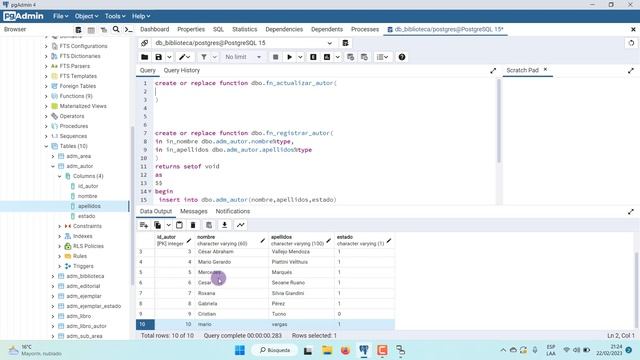Collapse the adm_autor table node
Image resolution: width=640 pixels, height=360 pixels.
point(53,166)
